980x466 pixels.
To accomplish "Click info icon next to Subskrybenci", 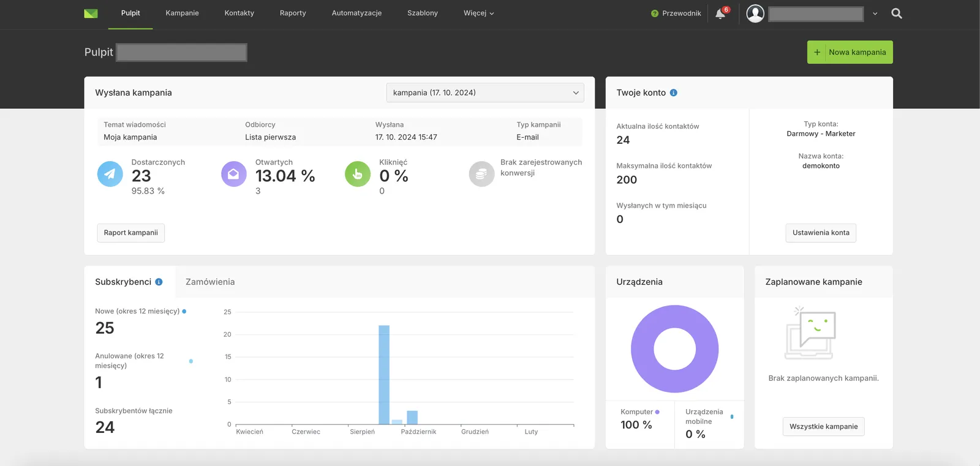I will click(159, 282).
